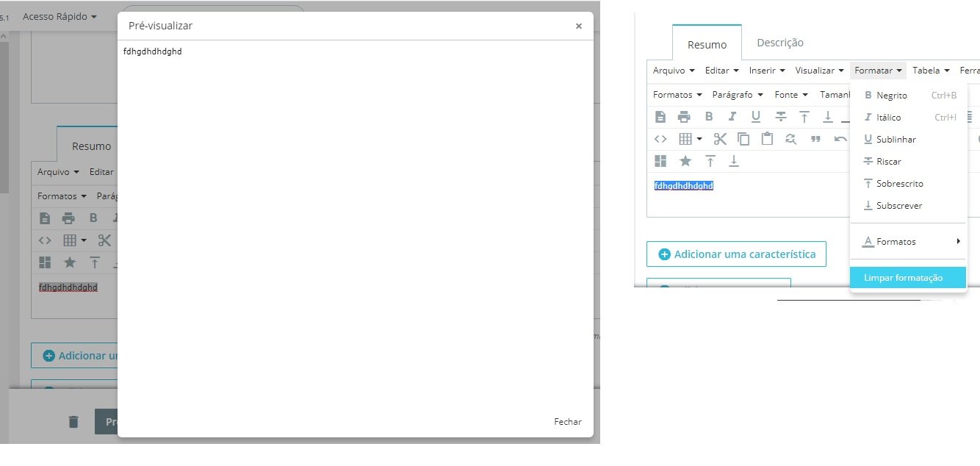Open the Inserir menu in right editor
The image size is (980, 466).
coord(767,71)
